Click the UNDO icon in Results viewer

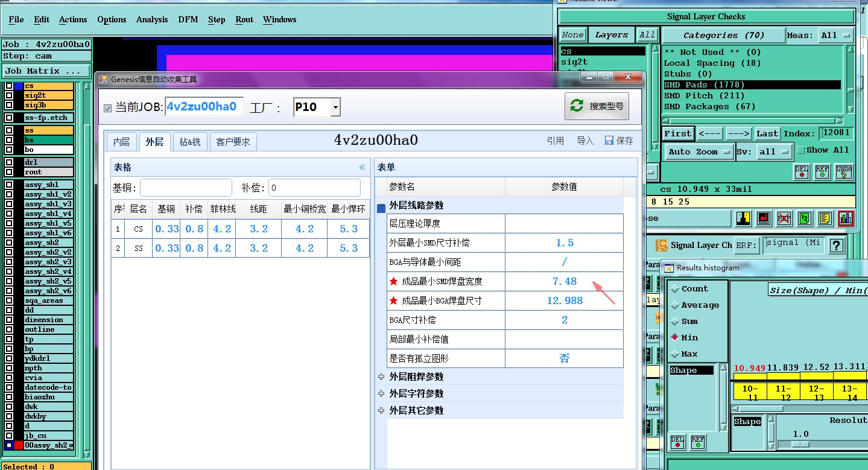844,172
